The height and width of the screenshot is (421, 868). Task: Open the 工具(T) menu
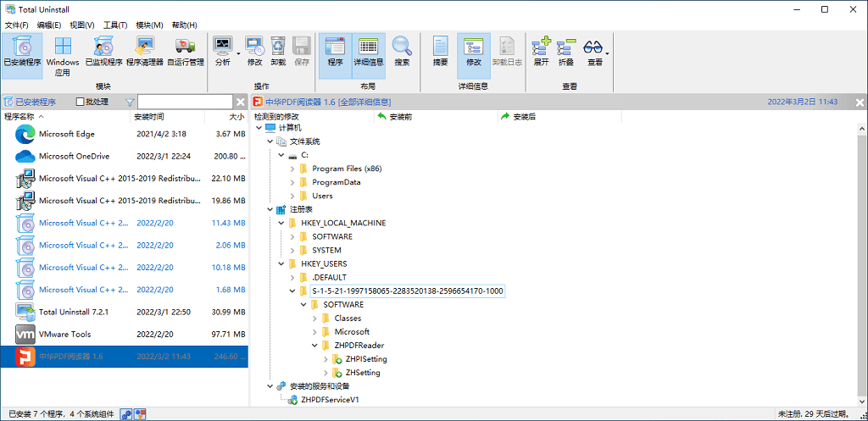point(115,25)
